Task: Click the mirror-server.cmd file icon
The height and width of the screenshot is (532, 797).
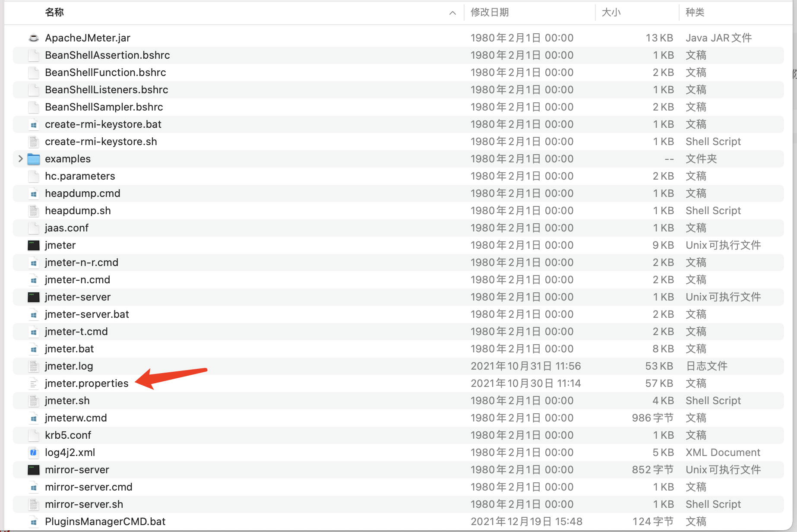Action: [x=34, y=487]
